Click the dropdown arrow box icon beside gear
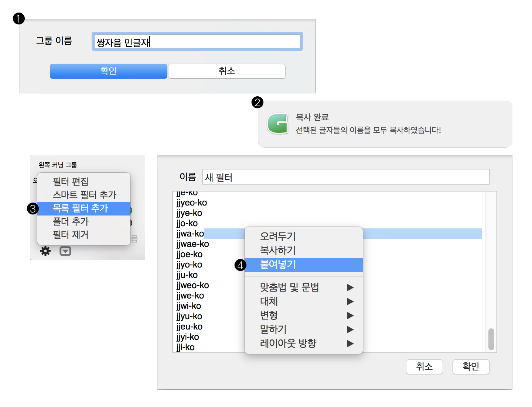This screenshot has height=407, width=532. click(65, 251)
